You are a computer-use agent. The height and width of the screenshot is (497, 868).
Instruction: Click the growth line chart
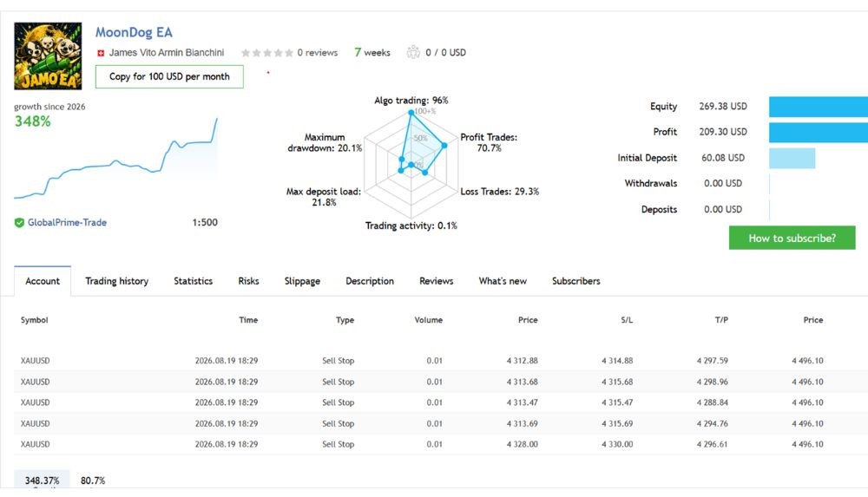[115, 158]
